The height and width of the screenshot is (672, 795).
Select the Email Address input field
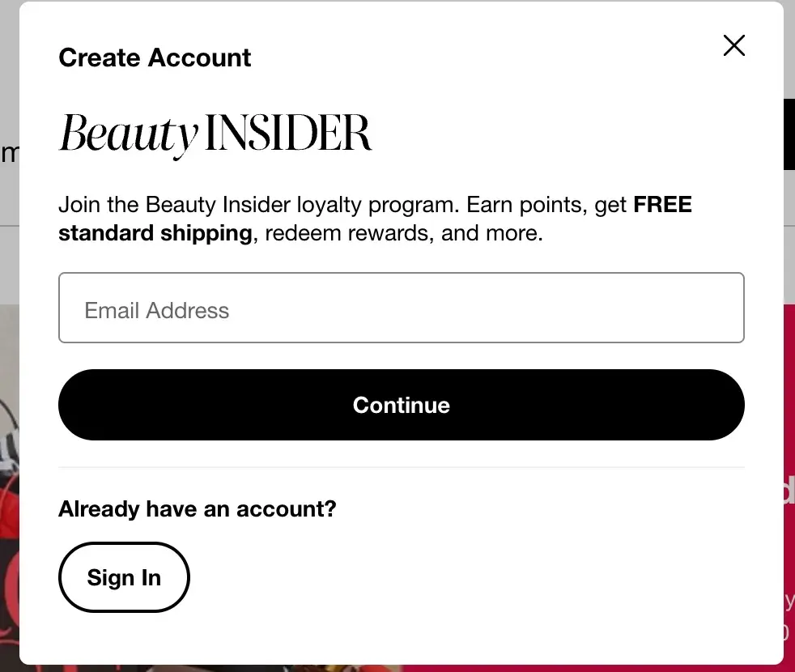(x=401, y=308)
